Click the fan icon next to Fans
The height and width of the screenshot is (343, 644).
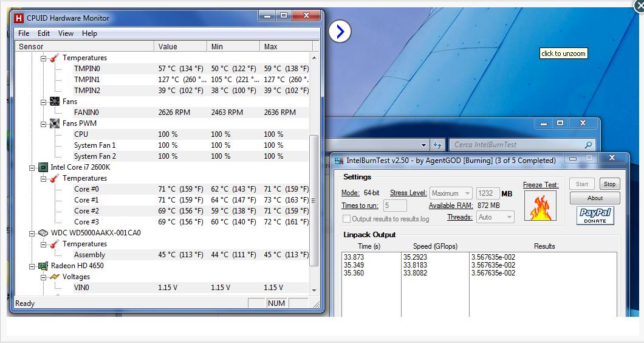click(55, 101)
